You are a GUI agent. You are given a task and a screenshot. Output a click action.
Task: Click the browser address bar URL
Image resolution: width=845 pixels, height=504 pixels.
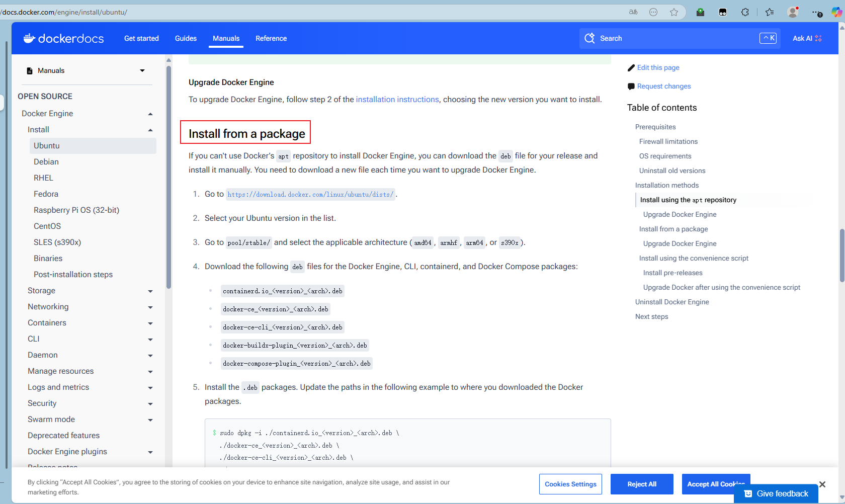point(63,12)
